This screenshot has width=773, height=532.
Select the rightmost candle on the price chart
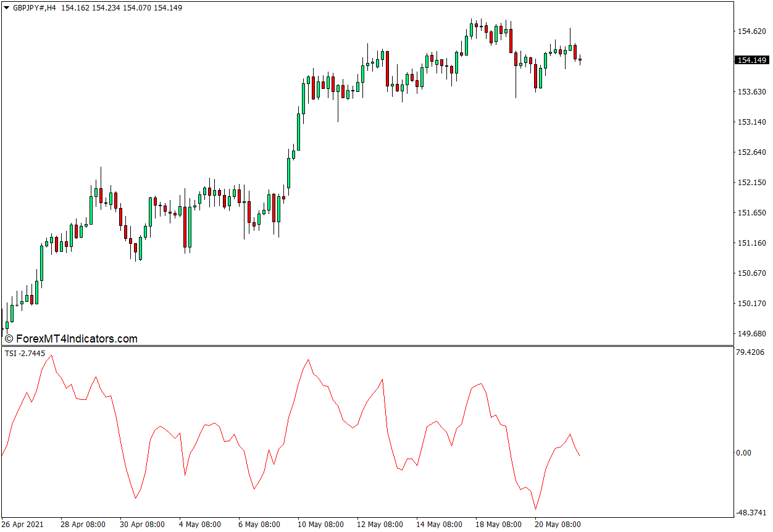(580, 60)
